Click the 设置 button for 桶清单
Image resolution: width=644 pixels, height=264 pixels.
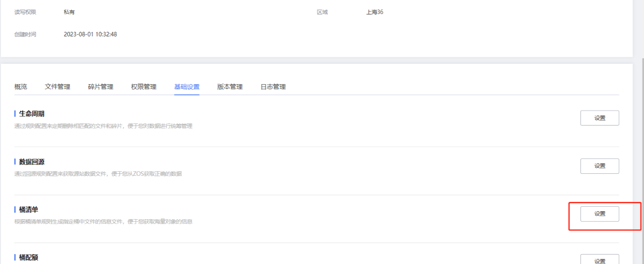[600, 214]
